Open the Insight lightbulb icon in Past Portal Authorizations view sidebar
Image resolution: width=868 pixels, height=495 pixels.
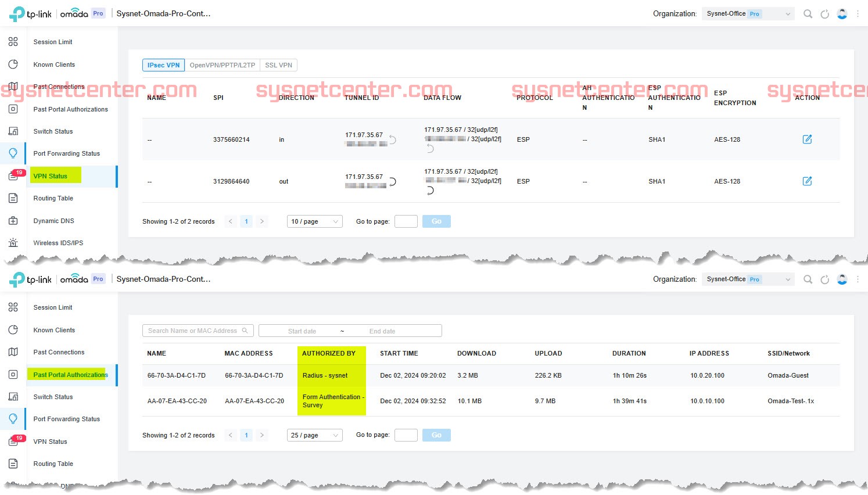click(13, 419)
